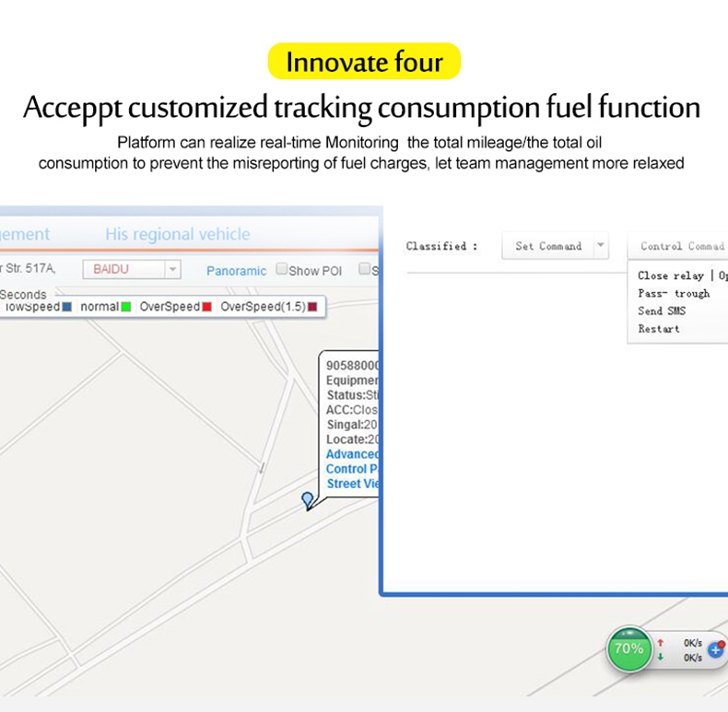Open the Panoramic view link

(236, 271)
